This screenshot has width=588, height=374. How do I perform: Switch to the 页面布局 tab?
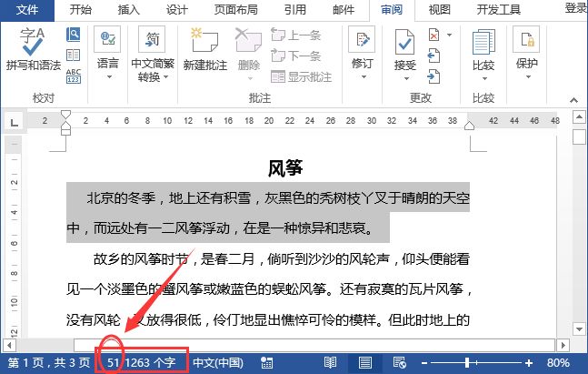236,9
